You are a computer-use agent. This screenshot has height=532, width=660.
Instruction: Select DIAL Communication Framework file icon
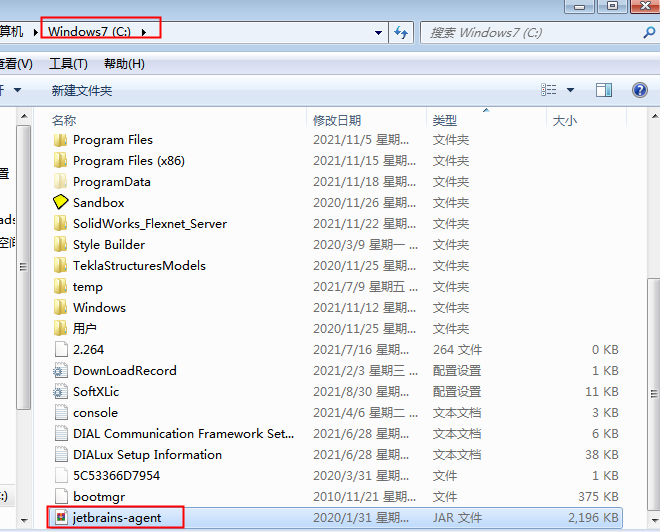click(61, 434)
